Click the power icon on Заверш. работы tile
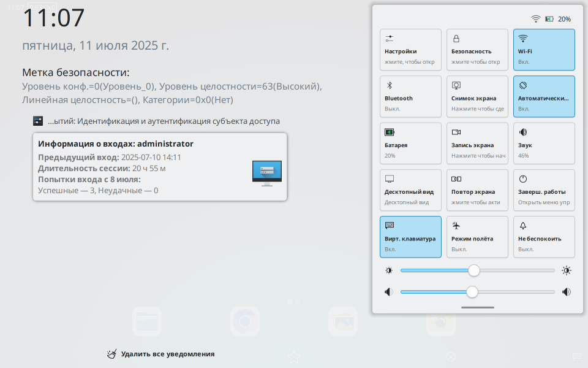Viewport: 588px width, 368px height. (523, 178)
